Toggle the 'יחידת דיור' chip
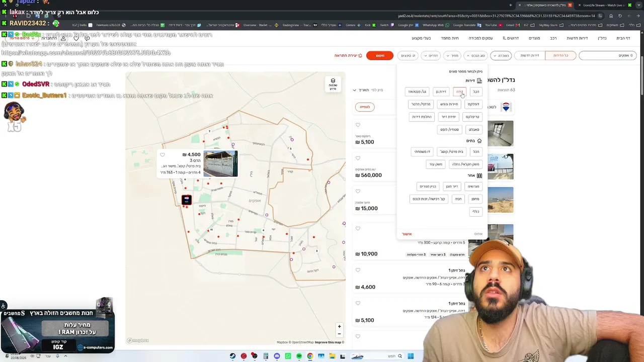644x362 pixels. click(x=449, y=117)
